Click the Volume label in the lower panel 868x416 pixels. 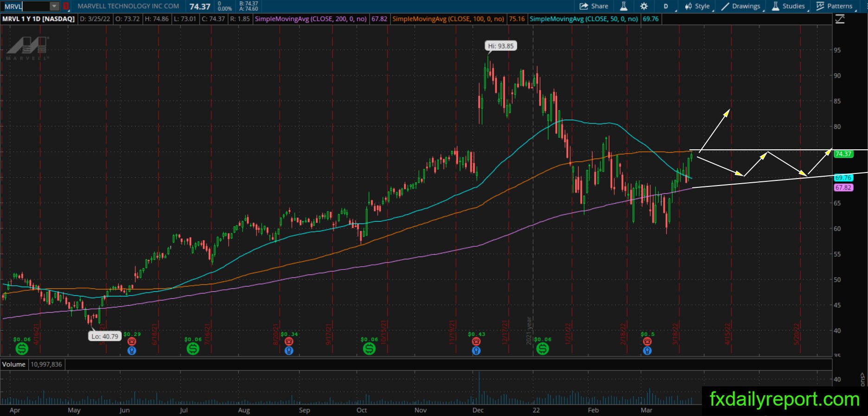[x=14, y=364]
